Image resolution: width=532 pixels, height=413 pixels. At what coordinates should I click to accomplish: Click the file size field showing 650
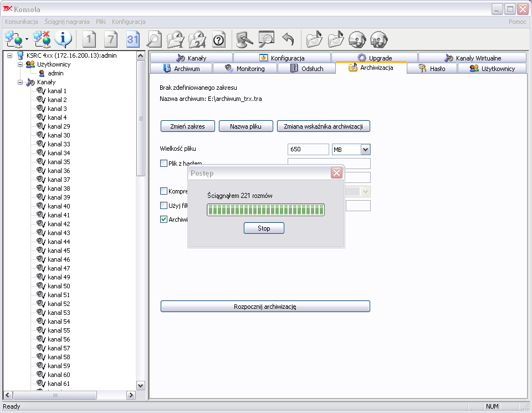click(x=308, y=149)
